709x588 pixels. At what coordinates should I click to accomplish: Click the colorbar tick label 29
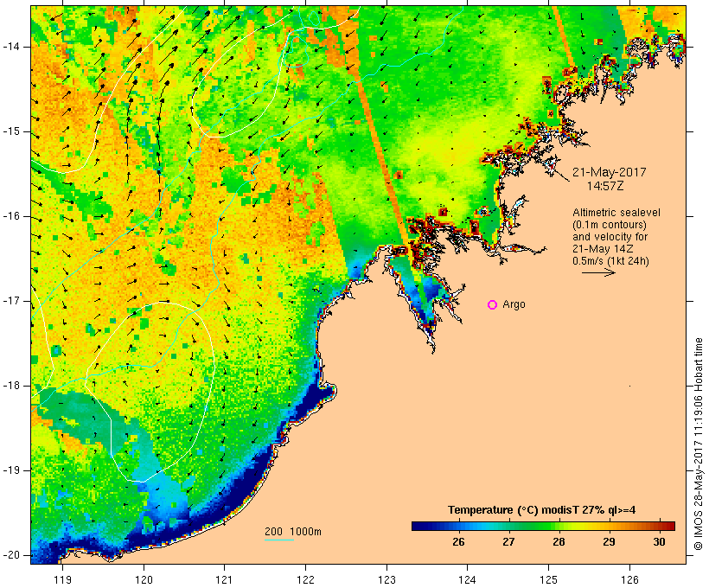point(609,541)
